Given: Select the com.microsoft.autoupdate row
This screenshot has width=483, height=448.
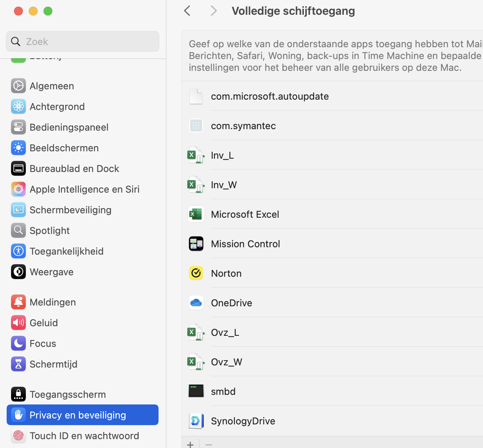Looking at the screenshot, I should (x=270, y=96).
